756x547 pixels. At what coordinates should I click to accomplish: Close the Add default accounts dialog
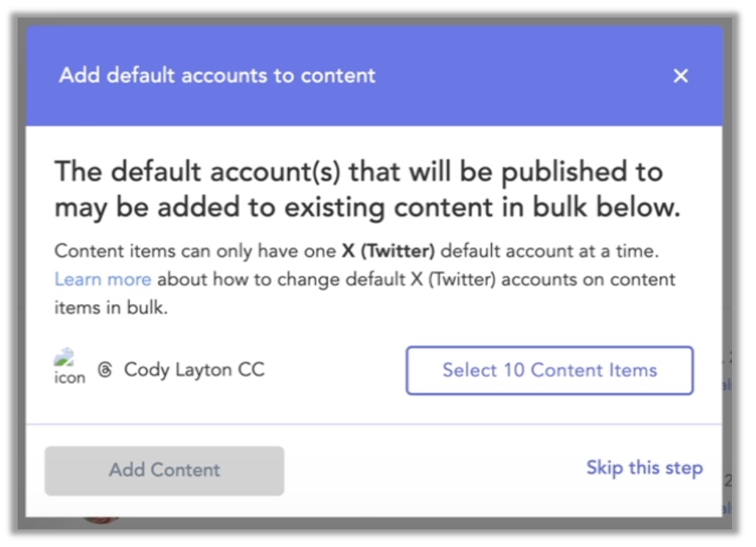[x=681, y=75]
